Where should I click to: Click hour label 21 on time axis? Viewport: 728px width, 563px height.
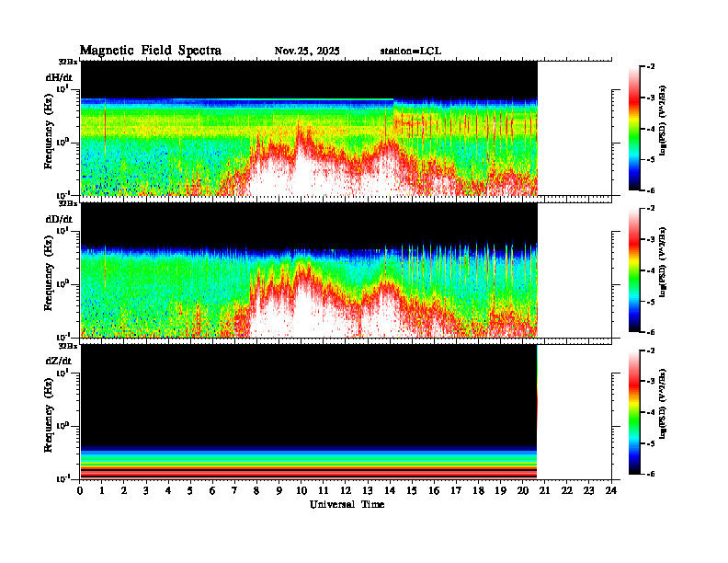click(x=544, y=490)
